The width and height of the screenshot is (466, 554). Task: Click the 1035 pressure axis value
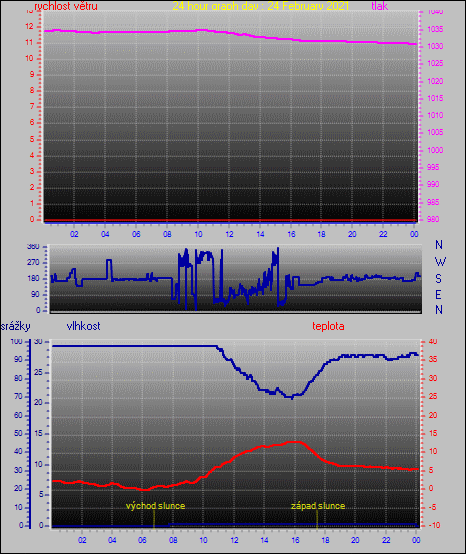click(x=435, y=29)
